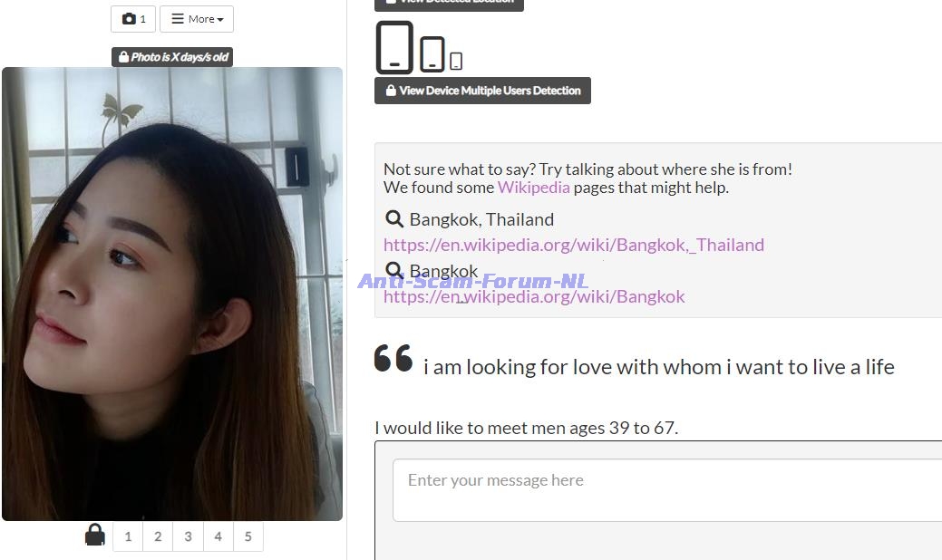Open the Wikipedia link in the help text
Image resolution: width=942 pixels, height=560 pixels.
pyautogui.click(x=533, y=188)
